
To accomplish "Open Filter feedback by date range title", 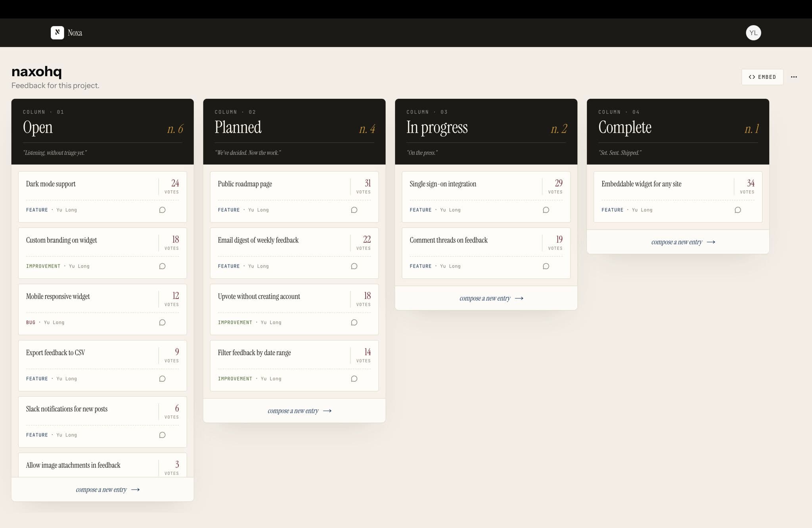I will coord(254,353).
